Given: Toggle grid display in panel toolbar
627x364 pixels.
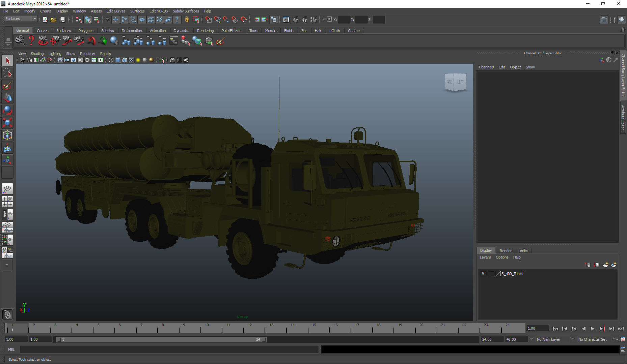Looking at the screenshot, I should click(60, 60).
